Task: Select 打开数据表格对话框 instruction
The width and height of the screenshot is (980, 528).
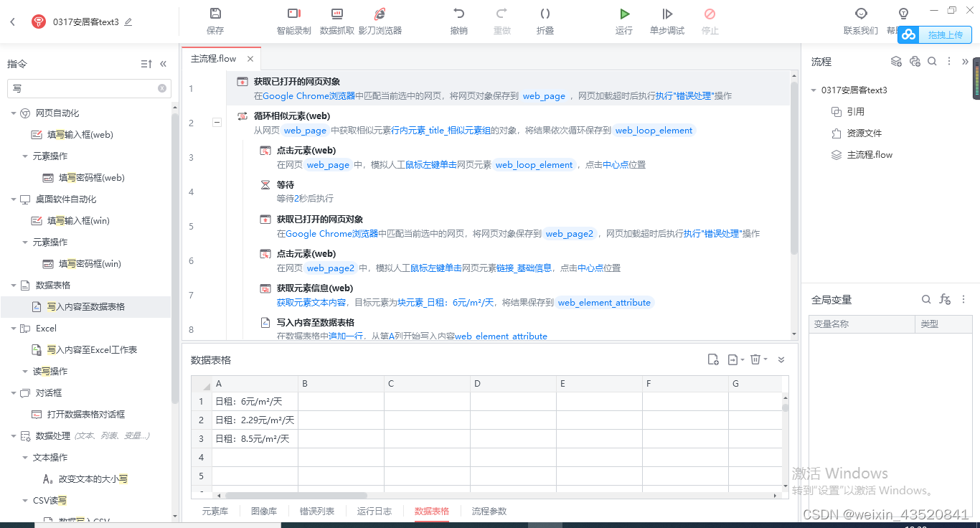Action: click(86, 414)
